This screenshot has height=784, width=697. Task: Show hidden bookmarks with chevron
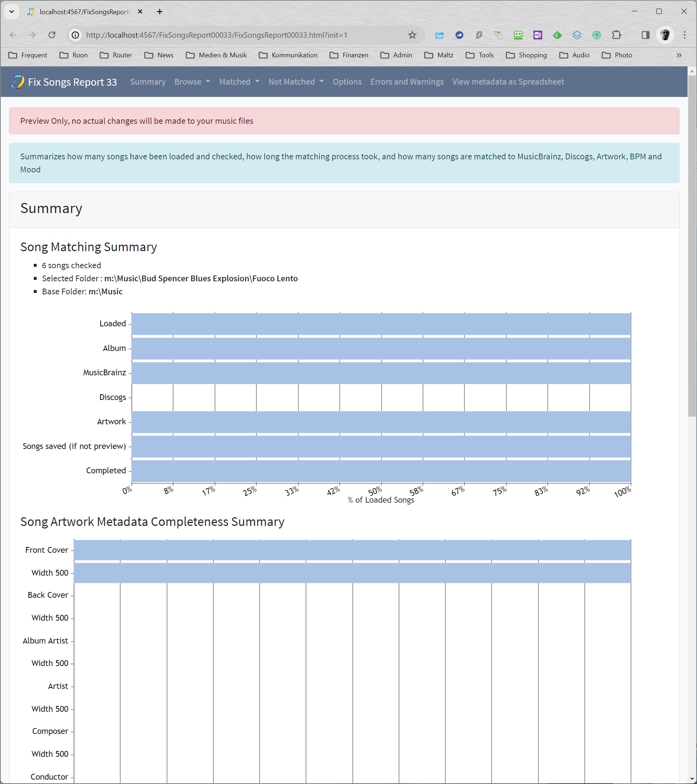coord(678,55)
